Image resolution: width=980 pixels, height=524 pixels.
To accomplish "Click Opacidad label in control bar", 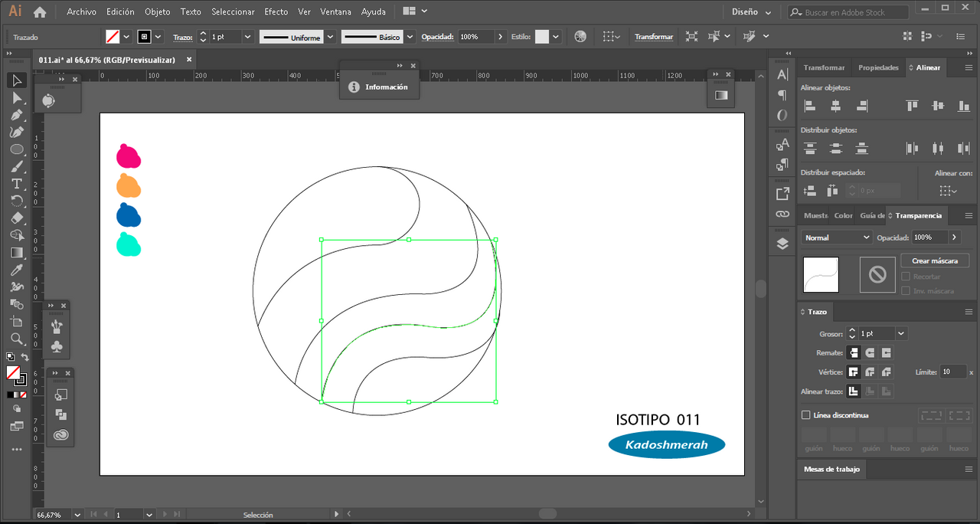I will pos(437,37).
